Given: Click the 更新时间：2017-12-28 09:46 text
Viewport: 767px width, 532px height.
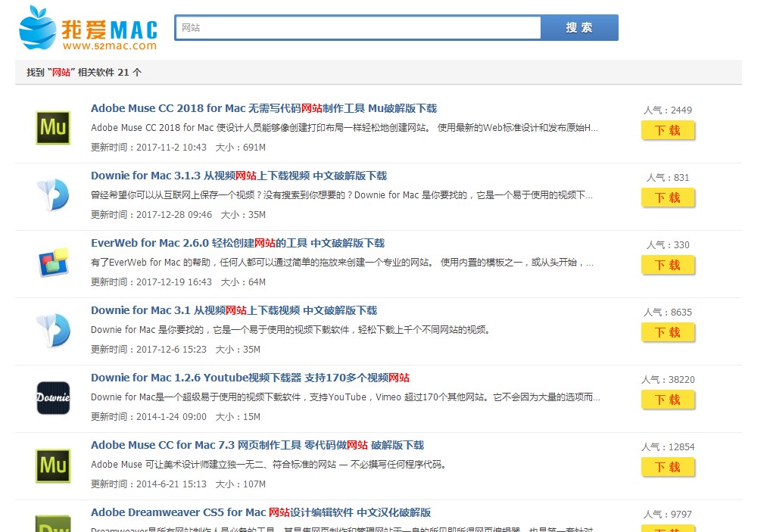Looking at the screenshot, I should click(x=151, y=215).
